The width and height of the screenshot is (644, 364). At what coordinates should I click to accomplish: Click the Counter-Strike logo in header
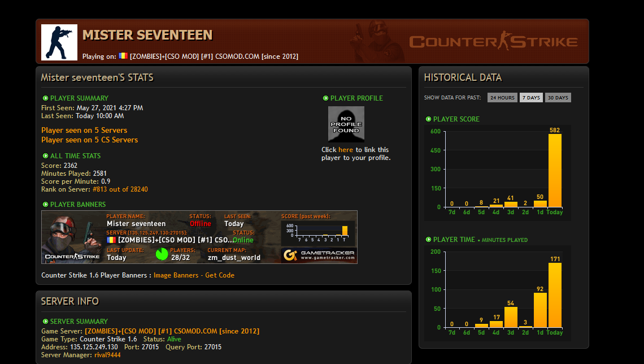coord(493,42)
